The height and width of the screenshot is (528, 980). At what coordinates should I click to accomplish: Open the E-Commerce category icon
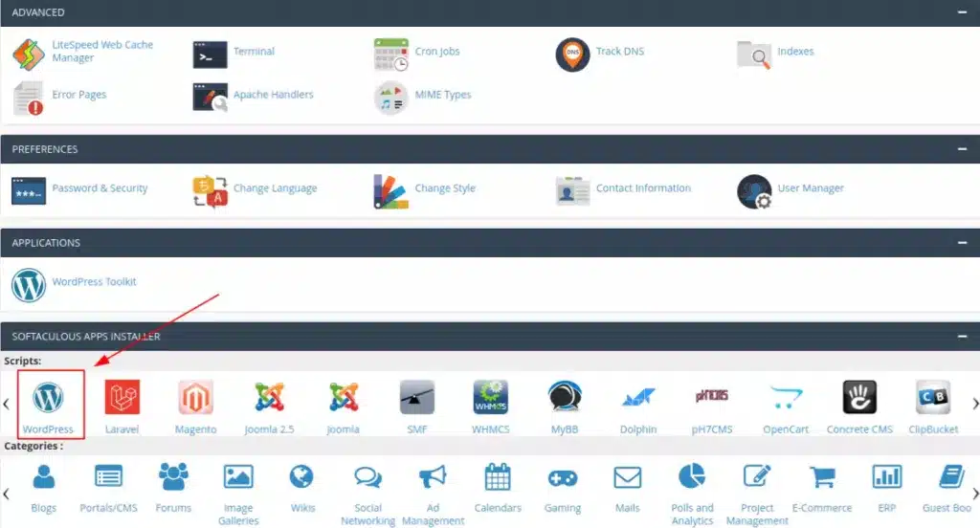point(822,476)
